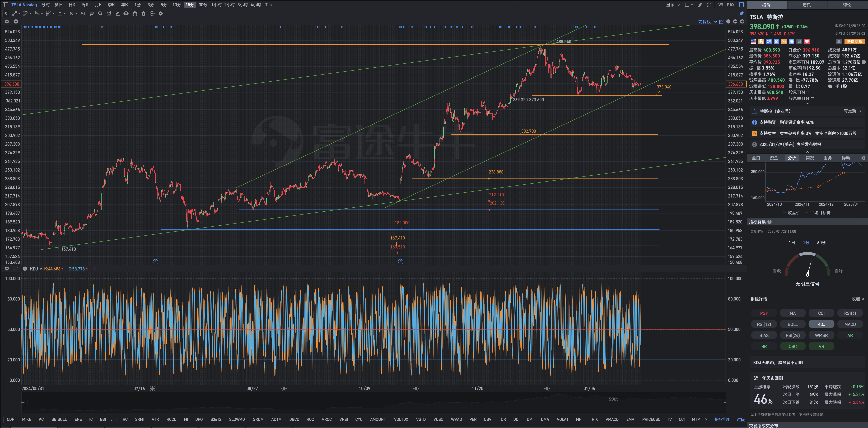
Task: Click the timeline overview scrollbar strip
Action: 373,402
